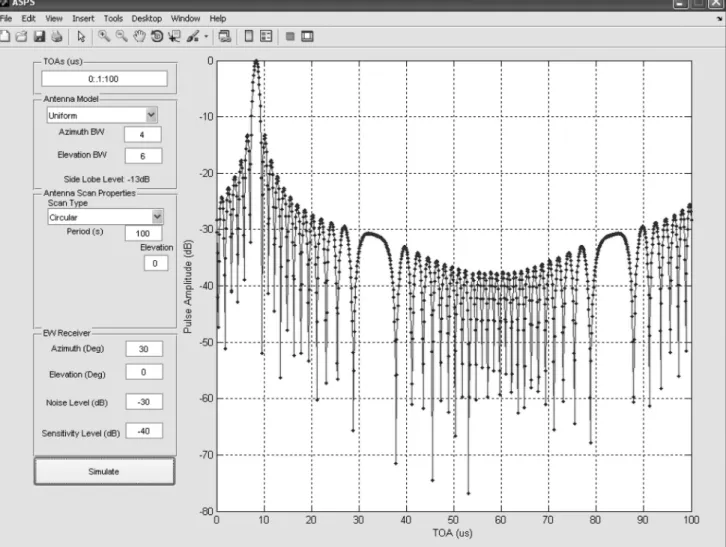The width and height of the screenshot is (726, 547).
Task: Activate the Data Cursor tool
Action: pos(175,36)
